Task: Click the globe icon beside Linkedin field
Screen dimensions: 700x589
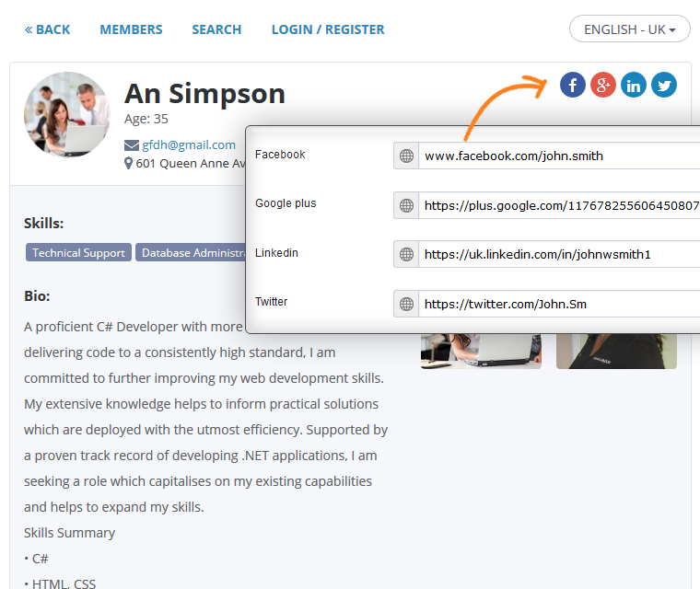Action: [x=406, y=254]
